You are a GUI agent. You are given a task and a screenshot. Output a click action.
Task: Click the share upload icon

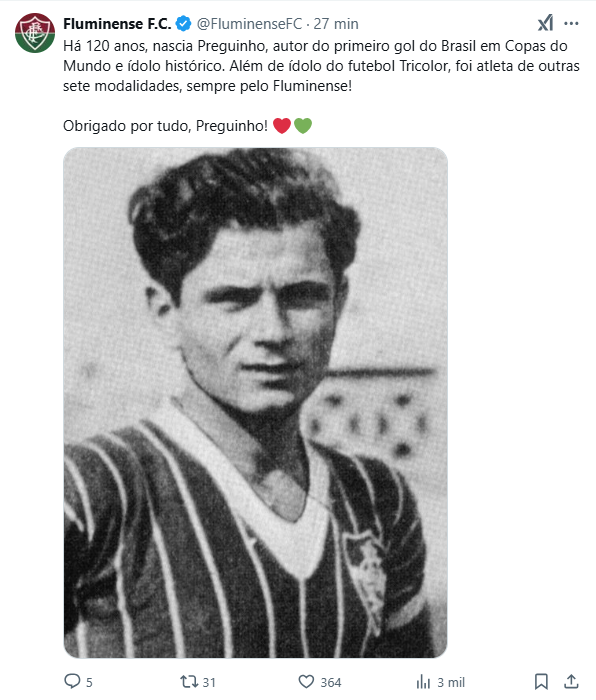tap(571, 681)
